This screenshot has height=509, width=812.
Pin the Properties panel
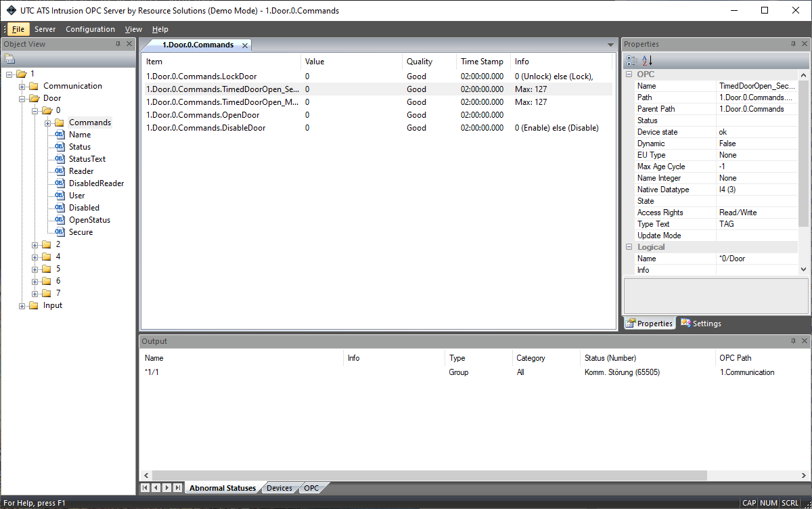tap(794, 44)
